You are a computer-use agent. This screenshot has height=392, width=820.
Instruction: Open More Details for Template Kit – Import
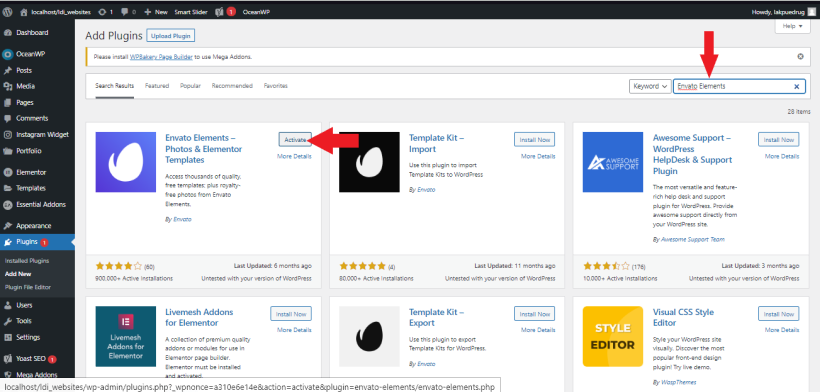click(538, 156)
